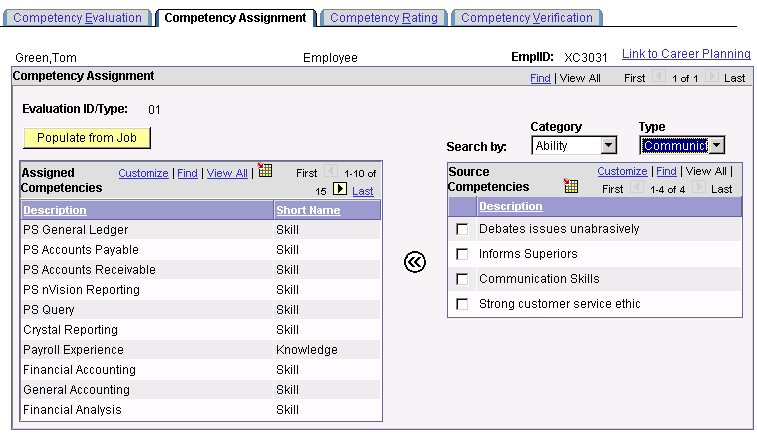Download Source Competencies grid to spreadsheet icon

click(571, 185)
